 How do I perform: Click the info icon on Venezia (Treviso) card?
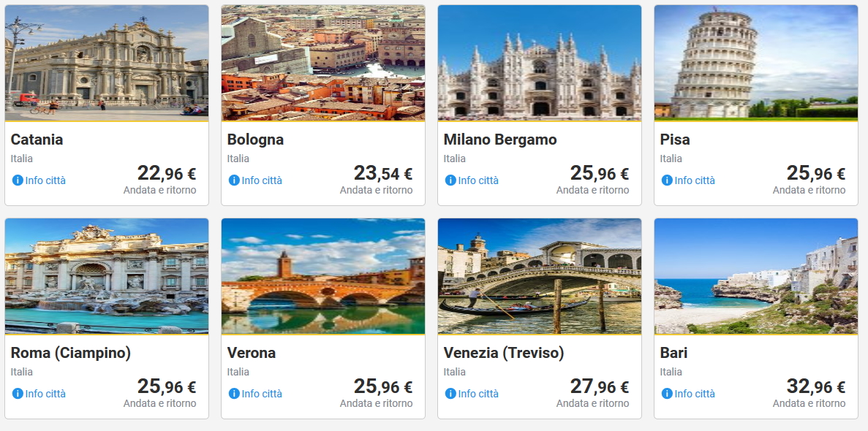(x=450, y=394)
